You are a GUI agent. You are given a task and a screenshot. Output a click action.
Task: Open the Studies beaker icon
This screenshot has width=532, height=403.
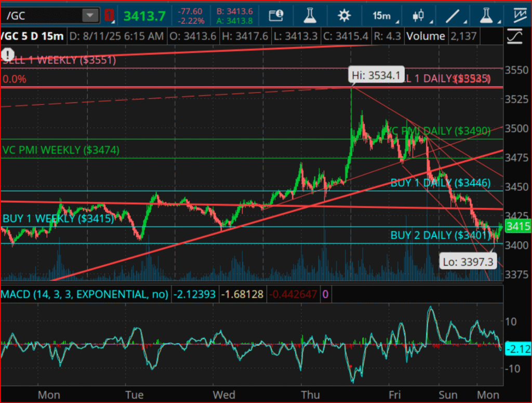click(310, 15)
